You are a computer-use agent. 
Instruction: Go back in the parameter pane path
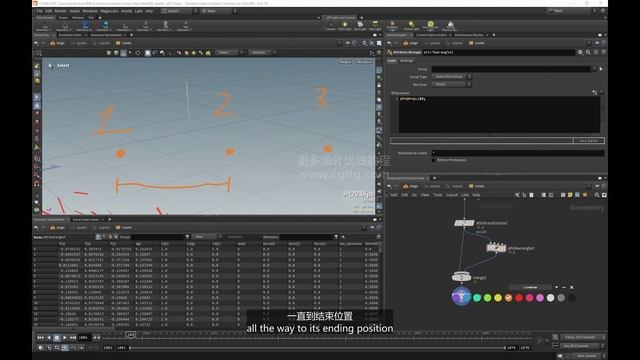click(x=389, y=43)
